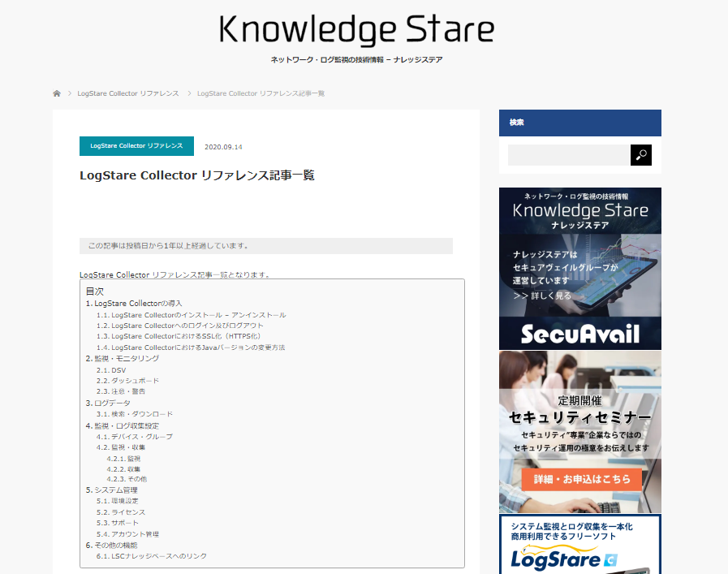Click the tagline ネットワーク・ログ監視の技術情報 – ナレッジステア
This screenshot has height=574, width=728.
click(356, 59)
